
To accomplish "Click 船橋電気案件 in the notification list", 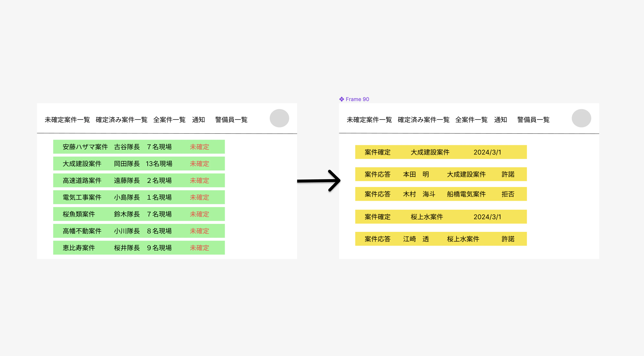I will (x=466, y=194).
